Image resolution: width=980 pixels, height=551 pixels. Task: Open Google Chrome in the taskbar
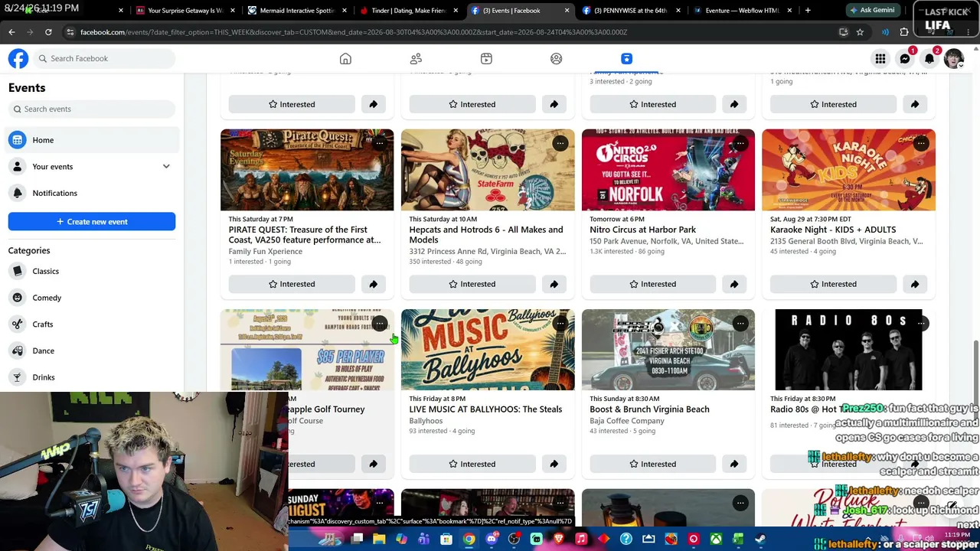pos(469,539)
